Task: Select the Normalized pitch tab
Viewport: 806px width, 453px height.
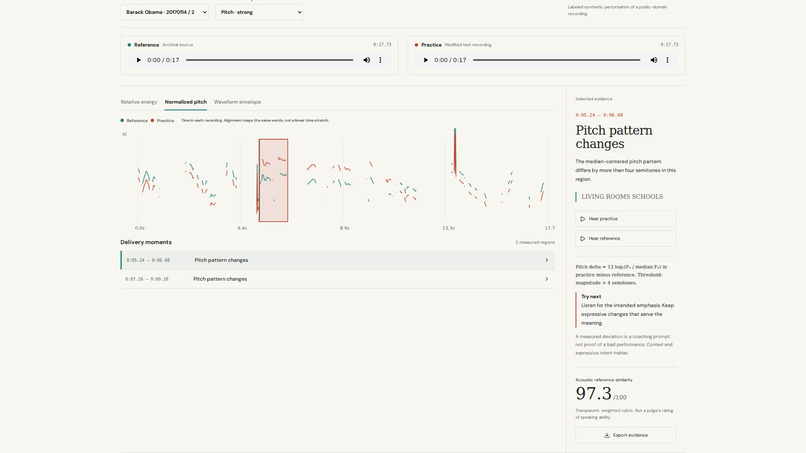Action: pos(186,102)
